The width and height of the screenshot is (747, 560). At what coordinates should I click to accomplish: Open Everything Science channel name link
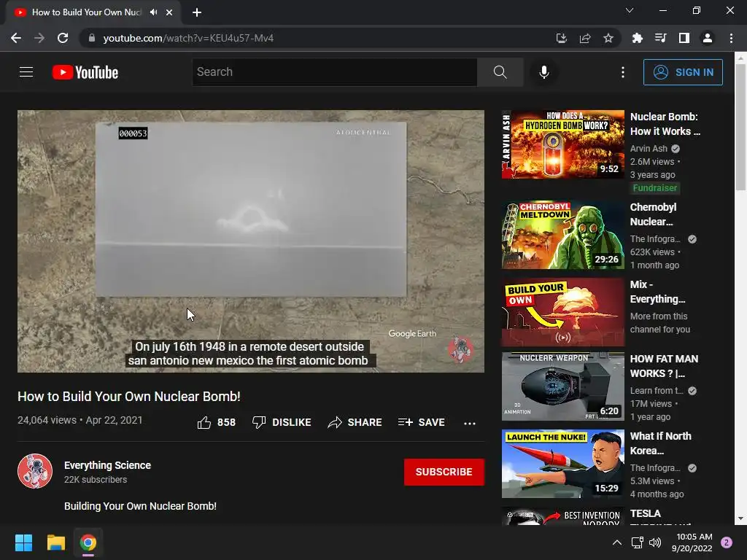click(108, 465)
